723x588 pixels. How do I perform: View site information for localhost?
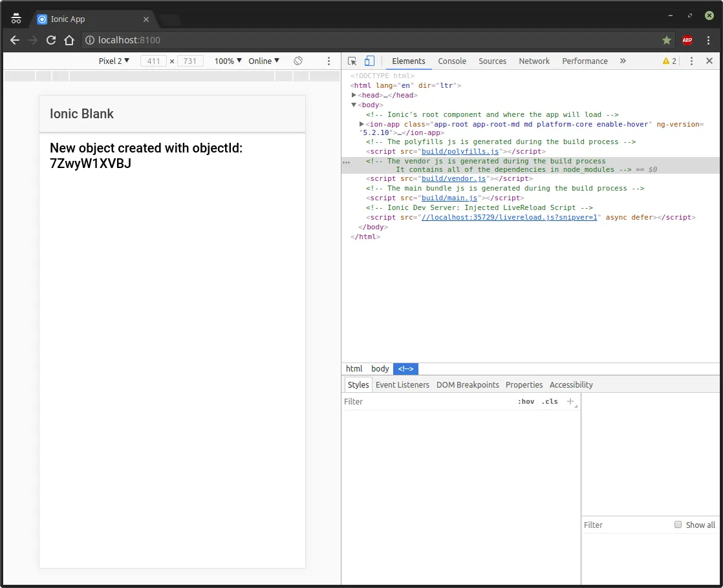90,40
